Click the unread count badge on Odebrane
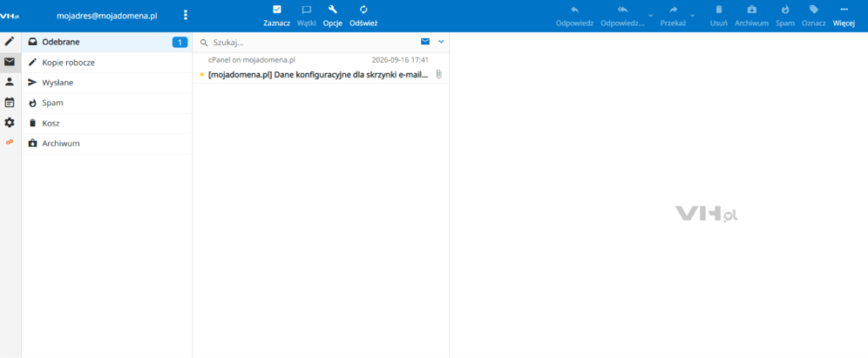This screenshot has height=358, width=868. [180, 42]
